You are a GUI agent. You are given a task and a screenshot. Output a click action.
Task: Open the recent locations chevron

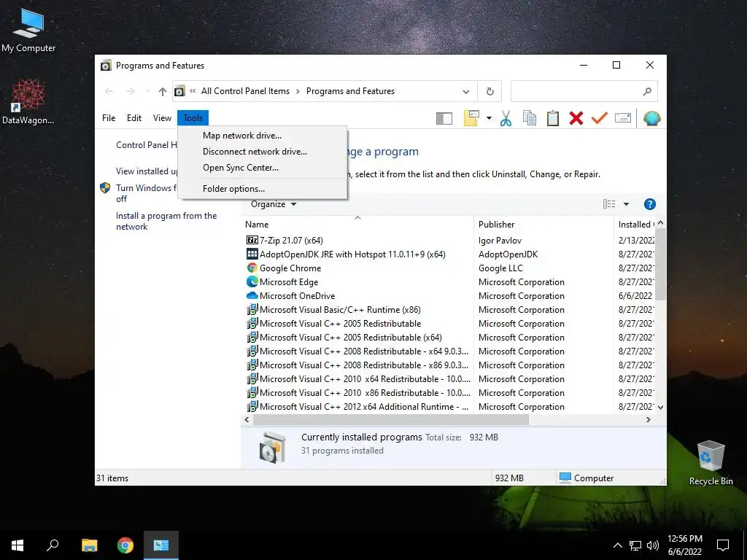tap(147, 91)
